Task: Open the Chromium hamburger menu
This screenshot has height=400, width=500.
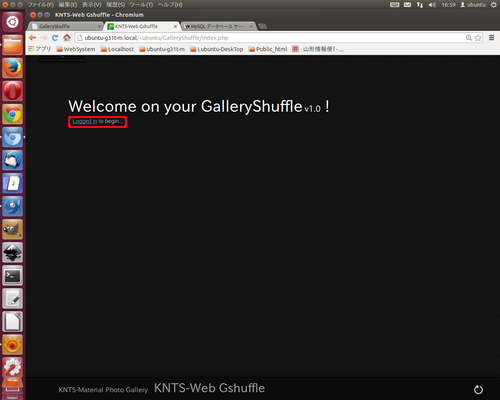Action: [x=491, y=38]
